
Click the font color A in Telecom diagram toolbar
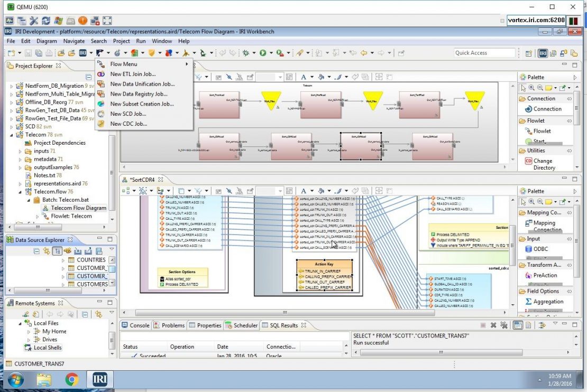coord(304,77)
